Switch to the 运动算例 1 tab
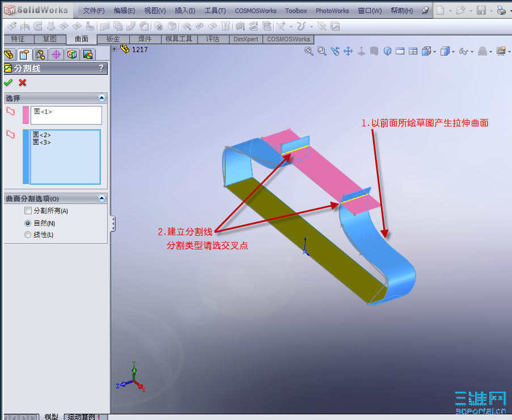This screenshot has width=512, height=420. [x=86, y=417]
